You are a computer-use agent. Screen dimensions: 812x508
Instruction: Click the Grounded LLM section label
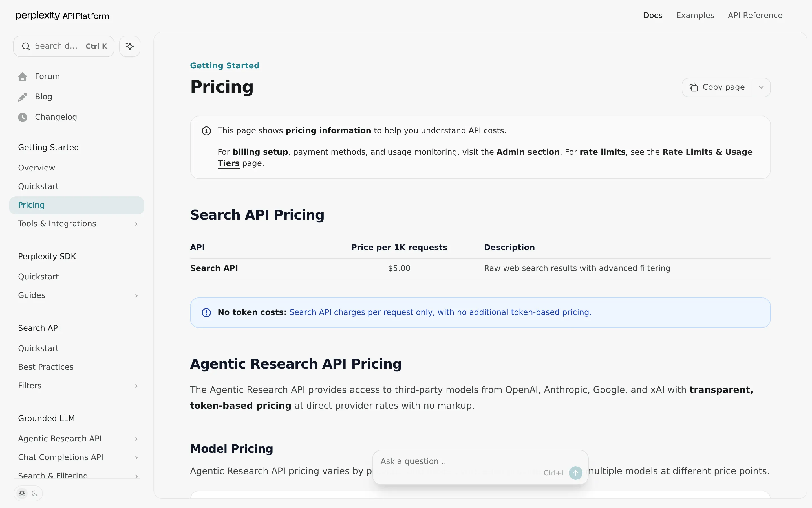(46, 419)
